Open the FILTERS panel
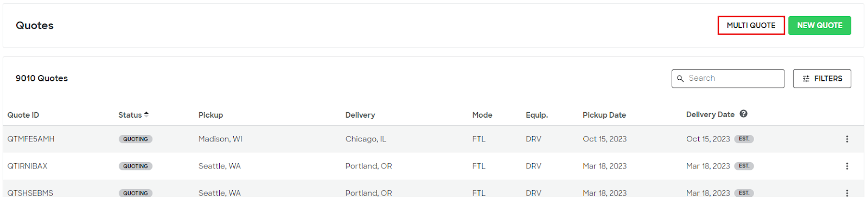The width and height of the screenshot is (868, 200). 821,79
